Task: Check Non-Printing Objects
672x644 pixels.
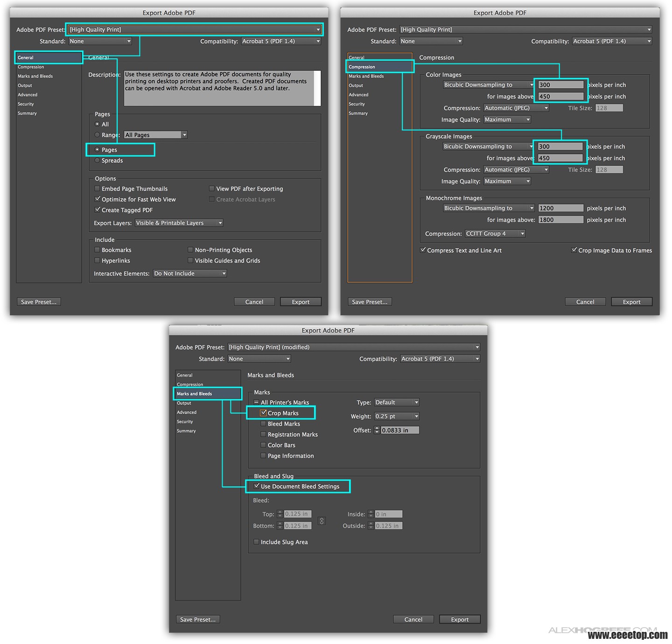Action: coord(190,250)
